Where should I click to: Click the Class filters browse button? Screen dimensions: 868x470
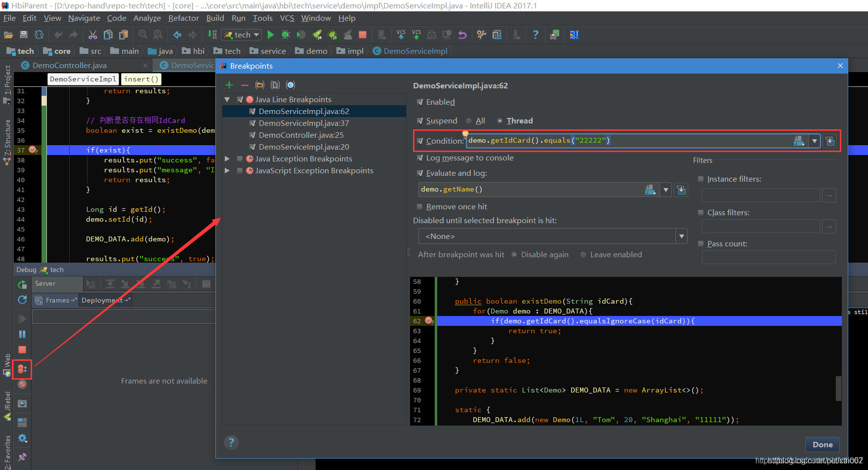click(x=829, y=227)
